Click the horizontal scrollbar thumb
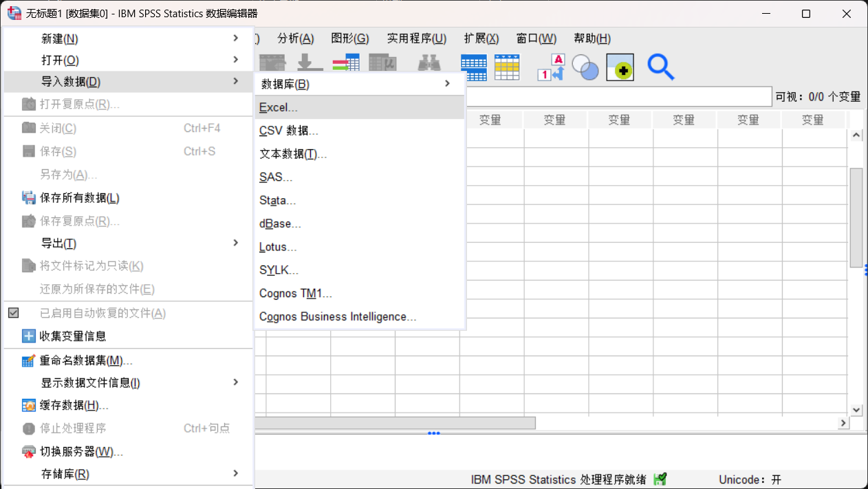Screen dimensions: 868x489 [x=395, y=423]
